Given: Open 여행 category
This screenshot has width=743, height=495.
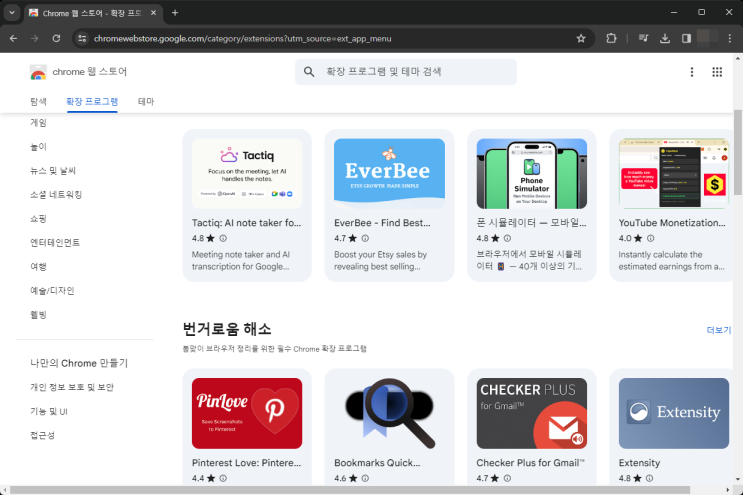Looking at the screenshot, I should pyautogui.click(x=38, y=267).
